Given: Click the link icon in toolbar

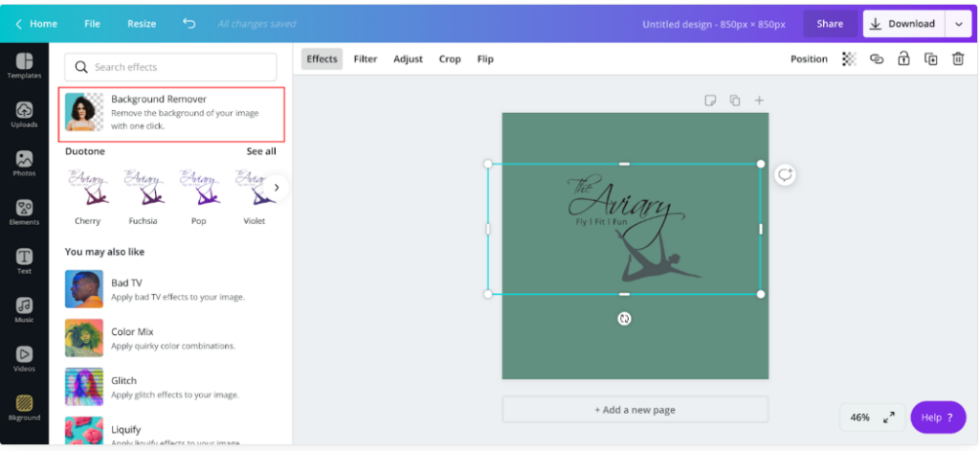Looking at the screenshot, I should (x=876, y=59).
